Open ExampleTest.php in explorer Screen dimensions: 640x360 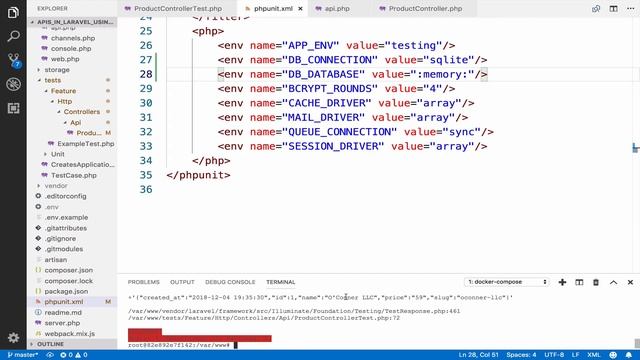(86, 144)
